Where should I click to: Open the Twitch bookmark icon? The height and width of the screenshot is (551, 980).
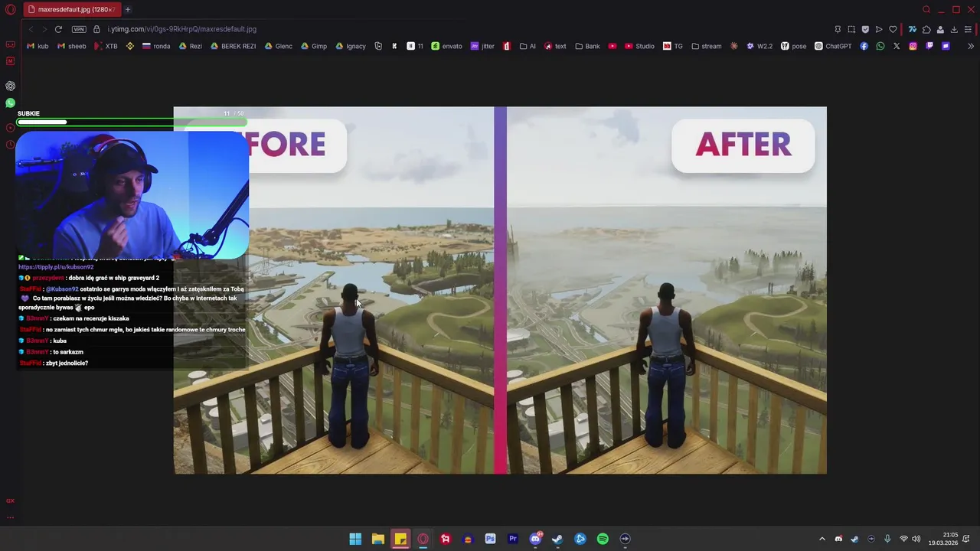pyautogui.click(x=929, y=46)
